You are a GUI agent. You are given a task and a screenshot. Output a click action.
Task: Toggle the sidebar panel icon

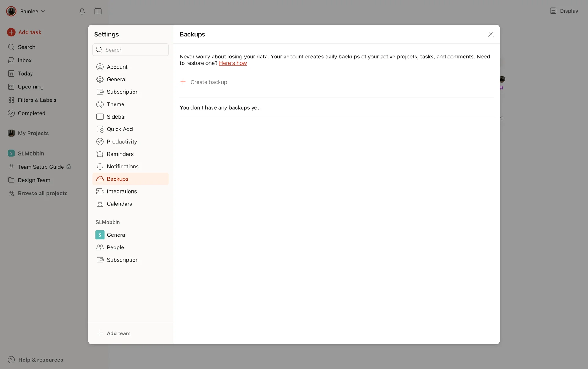point(98,11)
